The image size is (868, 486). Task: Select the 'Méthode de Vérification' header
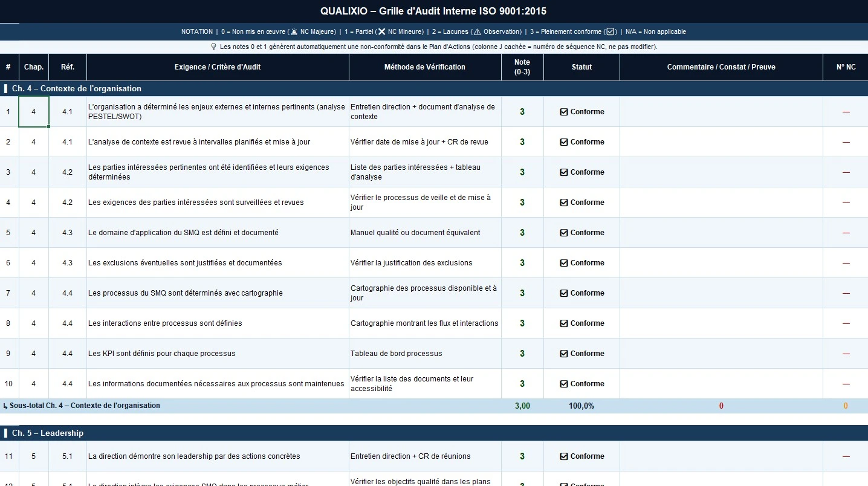click(x=425, y=67)
